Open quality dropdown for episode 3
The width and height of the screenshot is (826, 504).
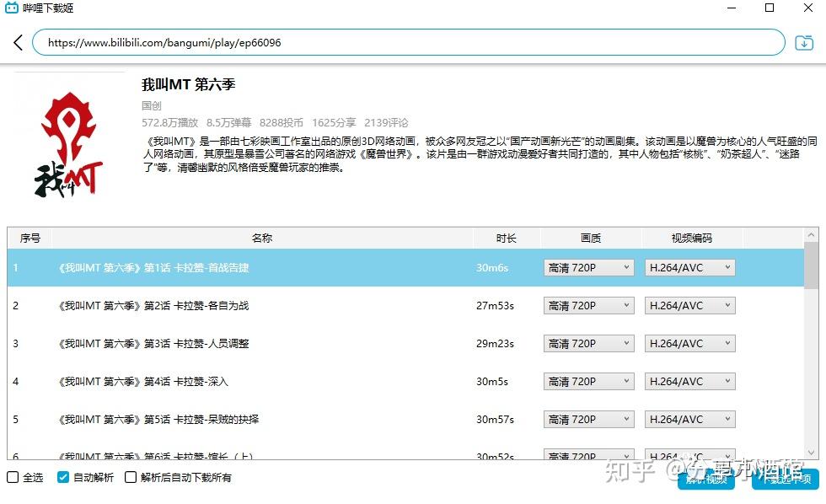[x=588, y=343]
